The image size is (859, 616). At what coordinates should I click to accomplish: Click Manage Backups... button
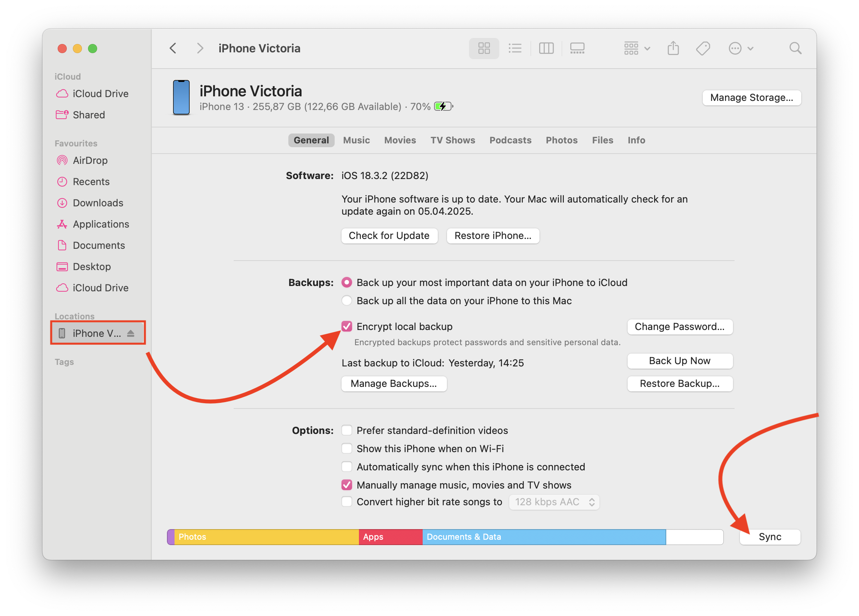click(x=394, y=383)
